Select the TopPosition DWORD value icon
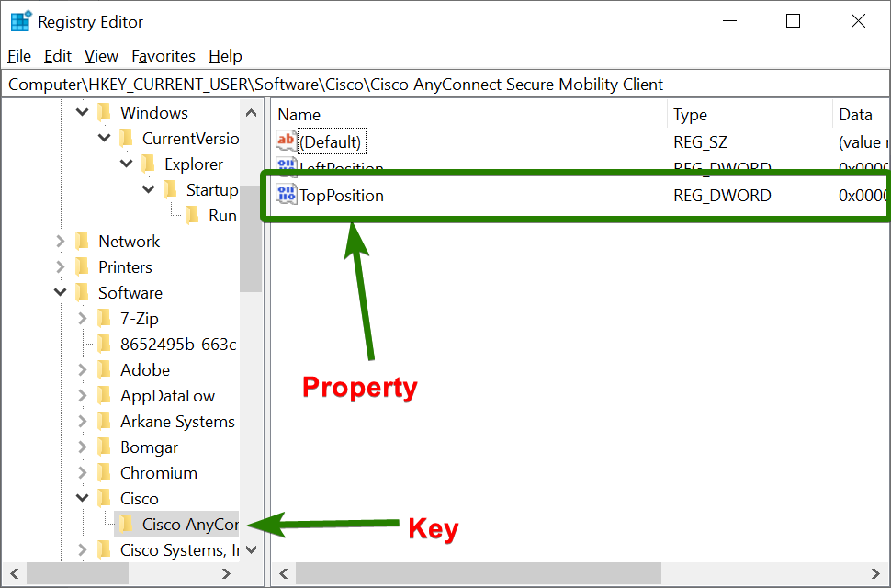Viewport: 891px width, 588px height. pyautogui.click(x=286, y=194)
